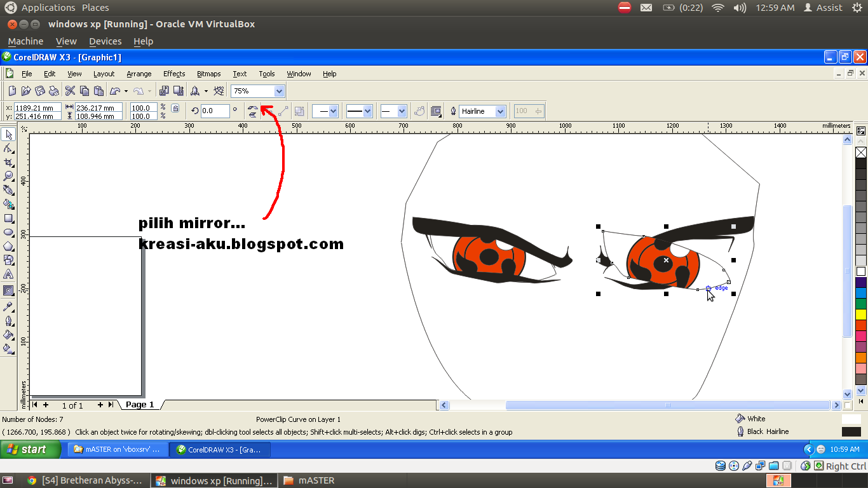
Task: Open the Arrange menu
Action: click(139, 74)
